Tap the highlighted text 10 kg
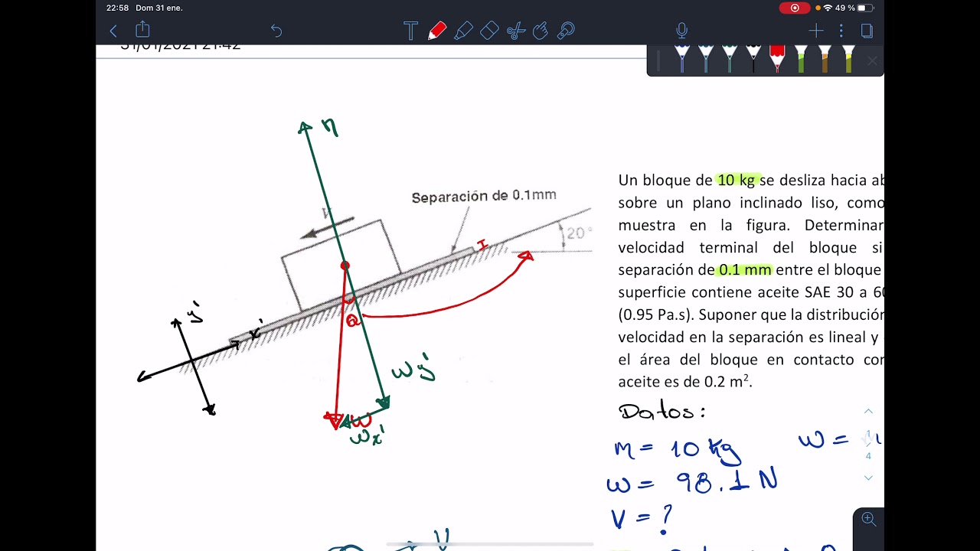This screenshot has width=980, height=551. [737, 181]
